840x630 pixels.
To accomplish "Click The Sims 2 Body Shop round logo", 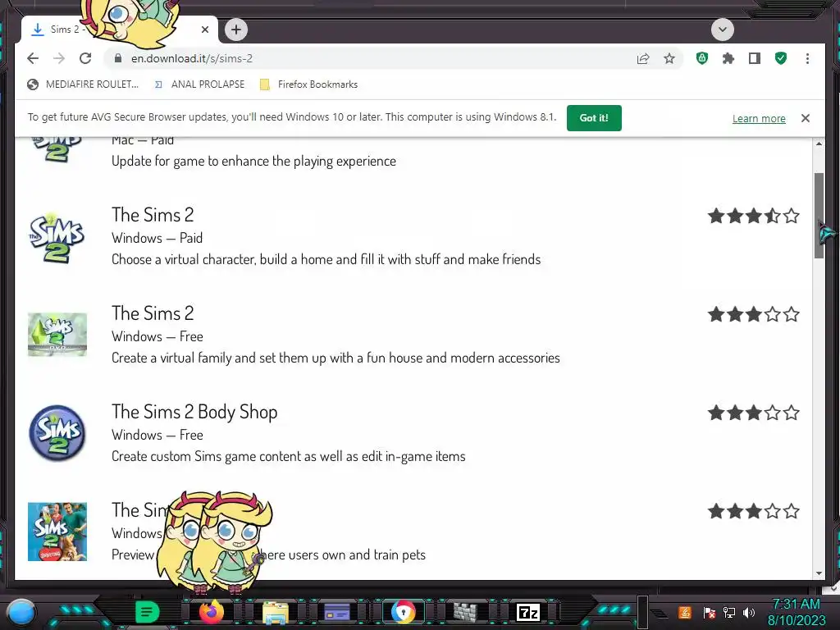I will (x=57, y=433).
